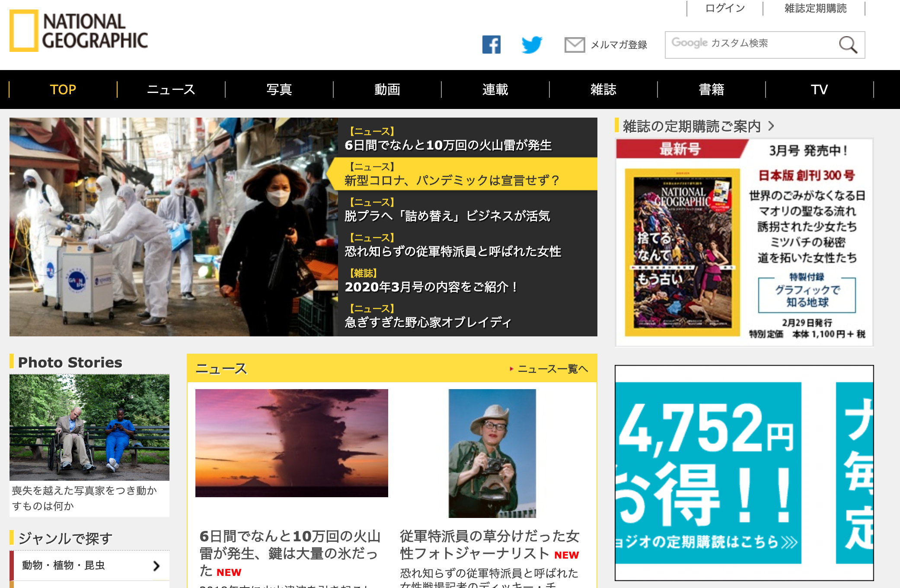This screenshot has height=588, width=900.
Task: Click ジオの定期購読はこちら in the teal ad
Action: (706, 541)
